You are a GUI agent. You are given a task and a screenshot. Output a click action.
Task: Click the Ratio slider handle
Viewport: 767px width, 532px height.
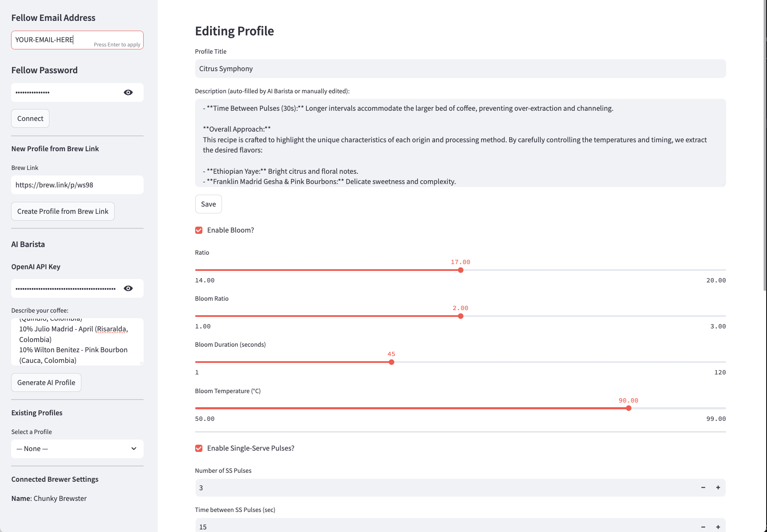[461, 270]
